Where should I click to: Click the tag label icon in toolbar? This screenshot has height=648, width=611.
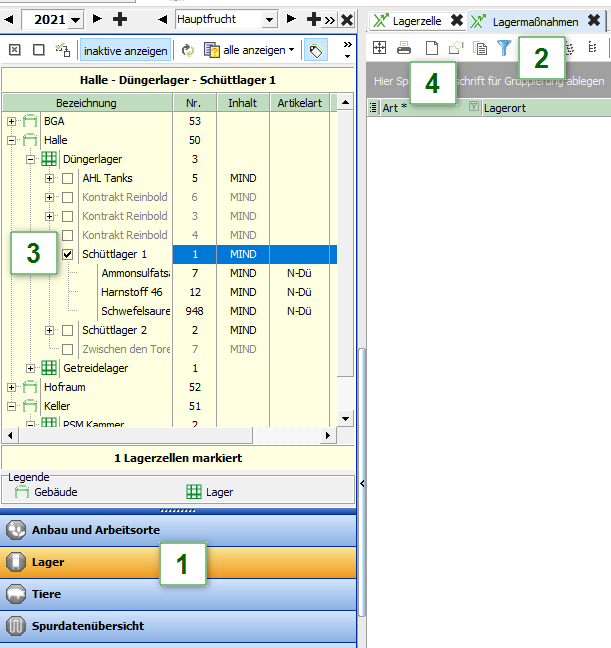point(315,50)
